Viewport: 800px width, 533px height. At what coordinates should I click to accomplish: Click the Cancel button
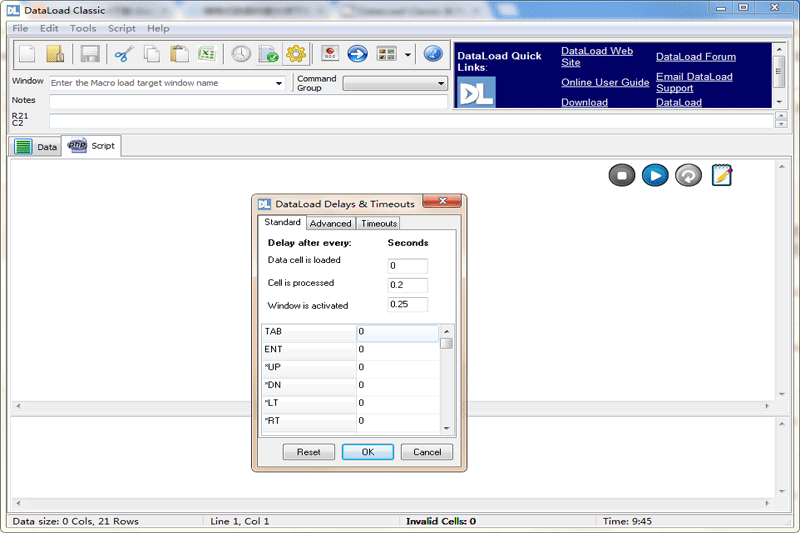(427, 452)
